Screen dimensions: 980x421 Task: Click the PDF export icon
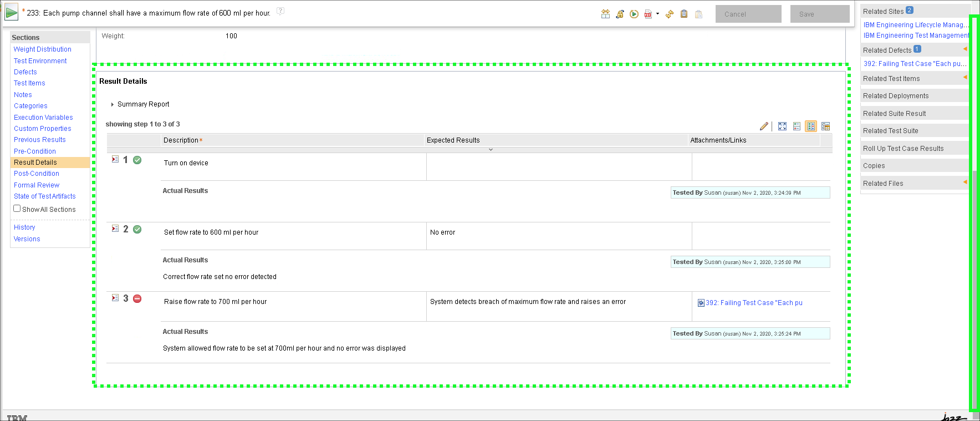647,14
